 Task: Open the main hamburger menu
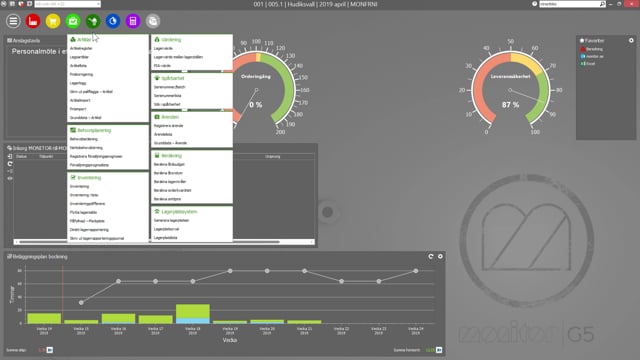coord(13,21)
